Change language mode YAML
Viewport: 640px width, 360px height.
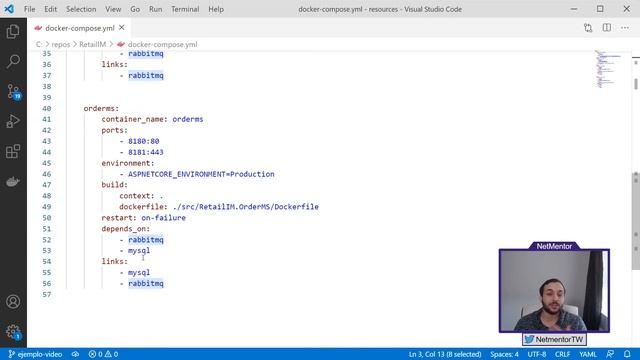588,354
